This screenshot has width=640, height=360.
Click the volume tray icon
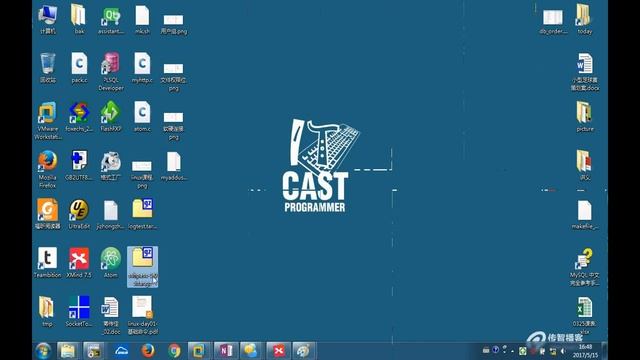(x=563, y=351)
